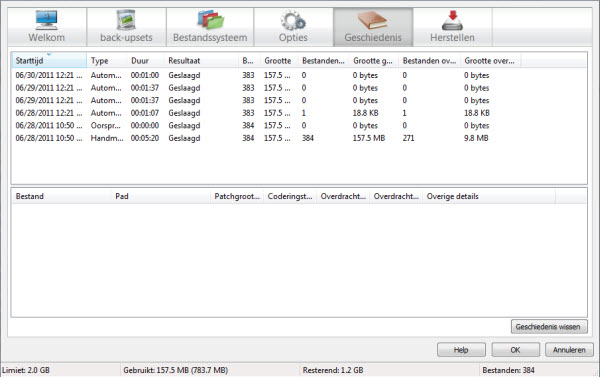Screen dimensions: 600x377
Task: Sort by the Duur column header
Action: 145,60
